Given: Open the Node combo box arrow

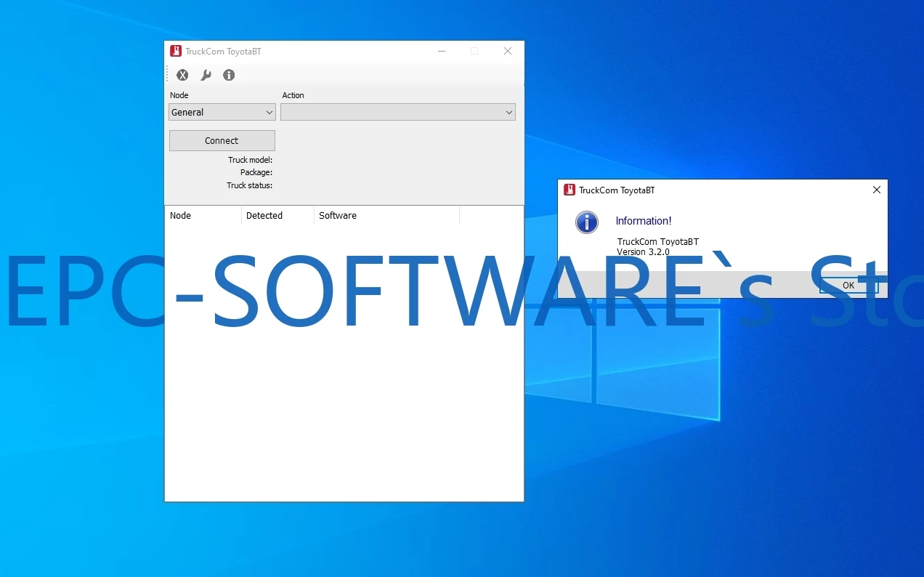Looking at the screenshot, I should [268, 112].
